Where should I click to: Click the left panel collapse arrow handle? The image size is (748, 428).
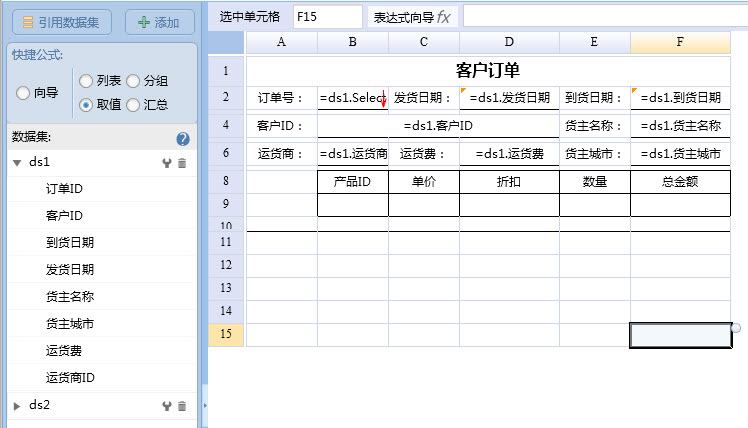click(205, 406)
